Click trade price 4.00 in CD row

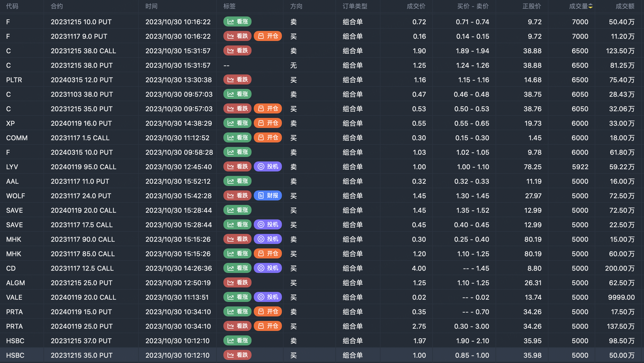[419, 268]
